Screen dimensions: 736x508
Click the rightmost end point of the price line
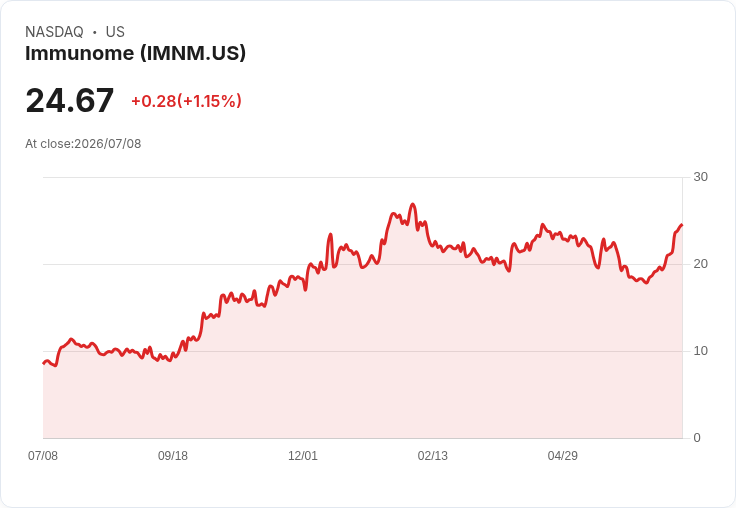click(682, 225)
